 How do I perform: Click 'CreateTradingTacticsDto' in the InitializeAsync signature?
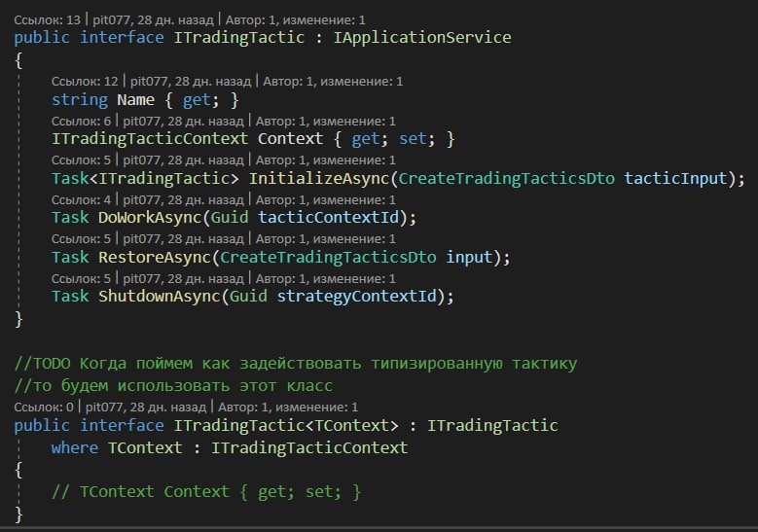[x=506, y=179]
